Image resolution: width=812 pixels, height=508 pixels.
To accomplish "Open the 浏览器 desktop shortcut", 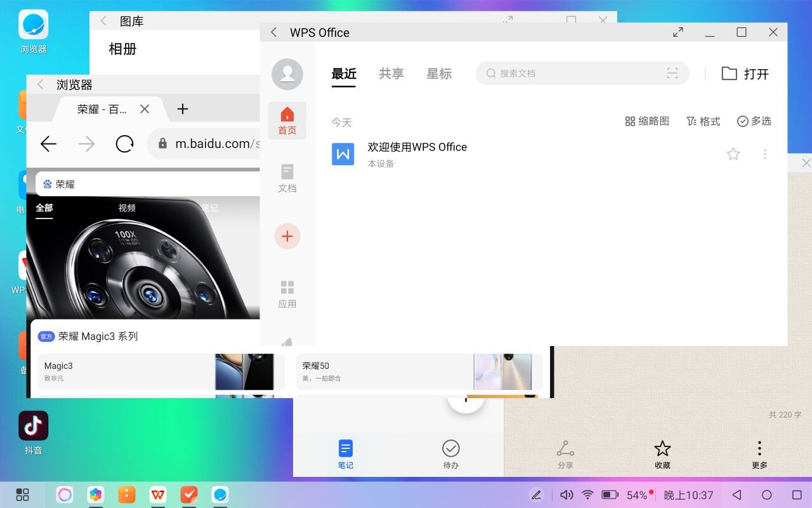I will click(33, 31).
